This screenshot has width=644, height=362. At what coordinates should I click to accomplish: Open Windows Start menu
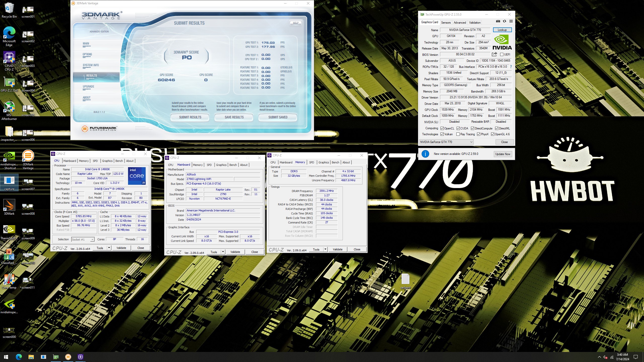[6, 357]
